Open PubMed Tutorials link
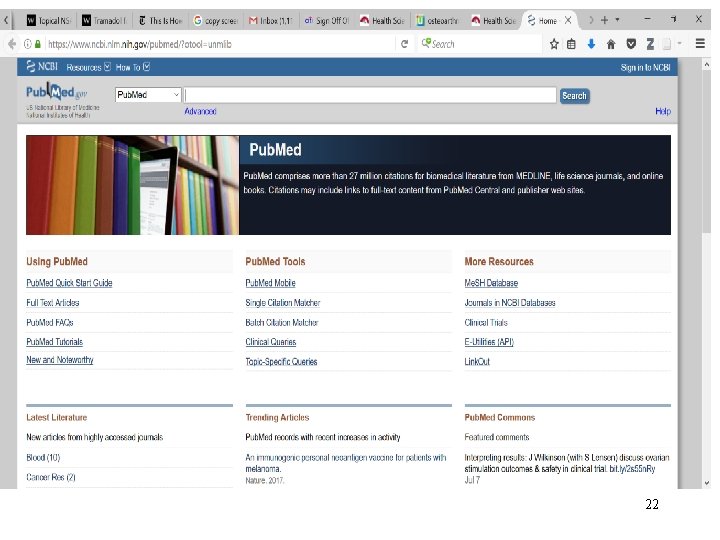The width and height of the screenshot is (720, 540). point(55,342)
